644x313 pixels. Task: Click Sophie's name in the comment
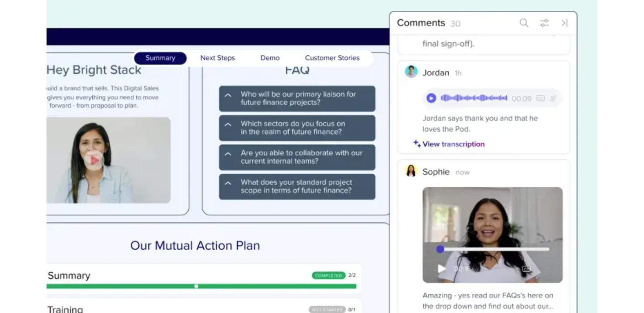click(436, 172)
